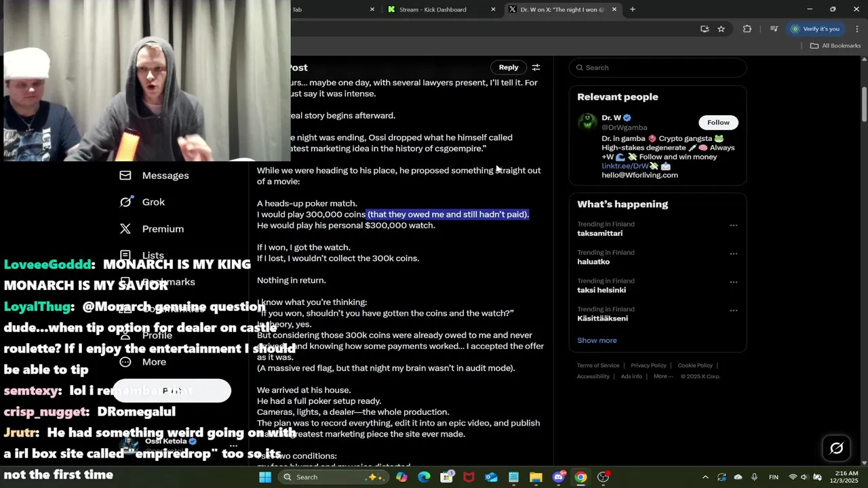
Task: Open X Premium sidebar item
Action: (152, 229)
